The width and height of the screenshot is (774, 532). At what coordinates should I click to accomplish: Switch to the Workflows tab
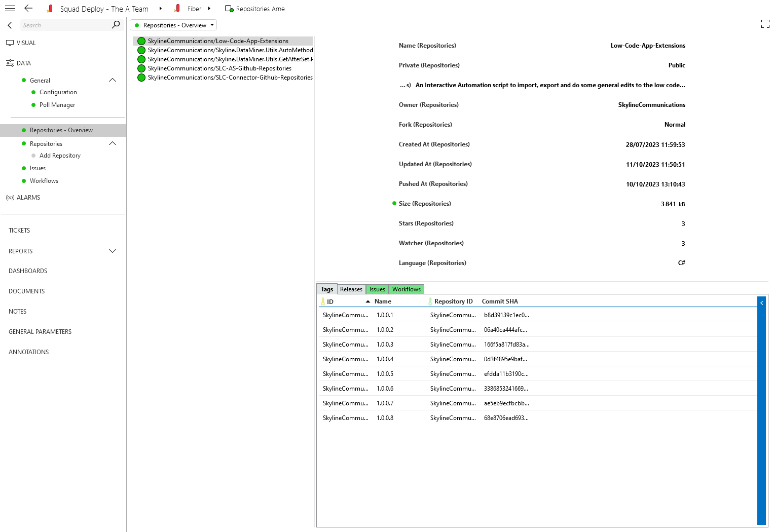pyautogui.click(x=407, y=289)
